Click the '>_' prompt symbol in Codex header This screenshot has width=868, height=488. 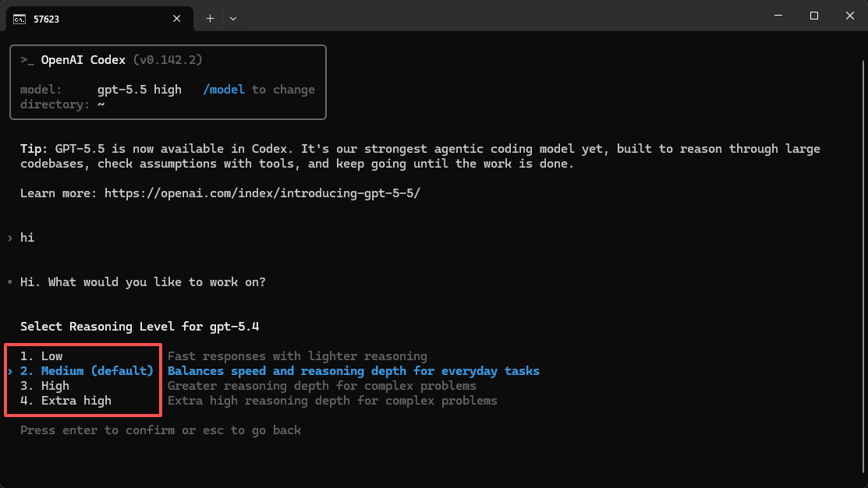pyautogui.click(x=27, y=60)
